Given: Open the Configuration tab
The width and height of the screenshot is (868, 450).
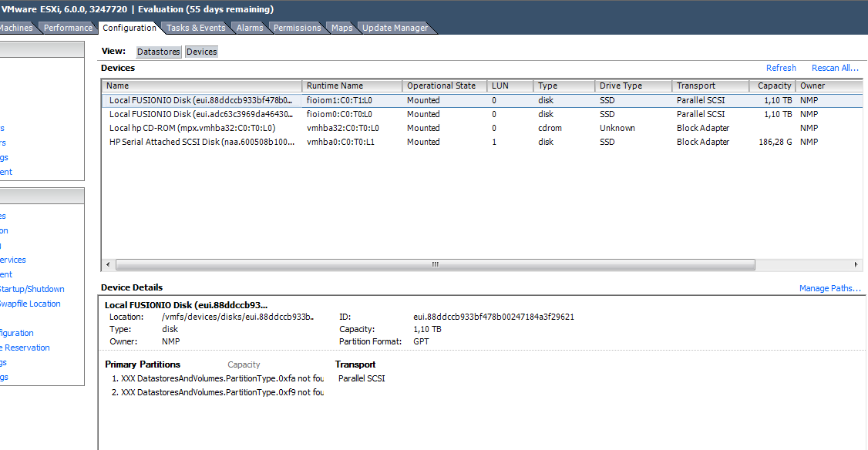Looking at the screenshot, I should (x=129, y=28).
